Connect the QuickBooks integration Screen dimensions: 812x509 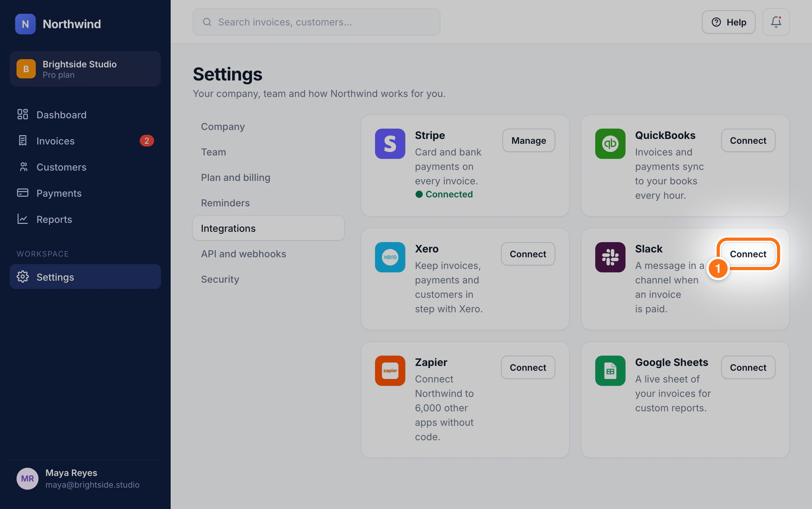[x=748, y=140]
